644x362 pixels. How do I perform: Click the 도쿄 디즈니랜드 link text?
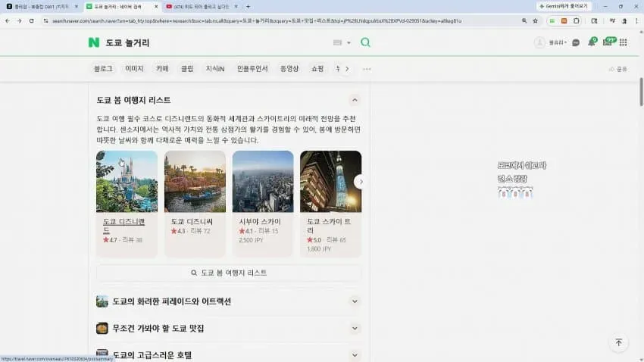(123, 226)
